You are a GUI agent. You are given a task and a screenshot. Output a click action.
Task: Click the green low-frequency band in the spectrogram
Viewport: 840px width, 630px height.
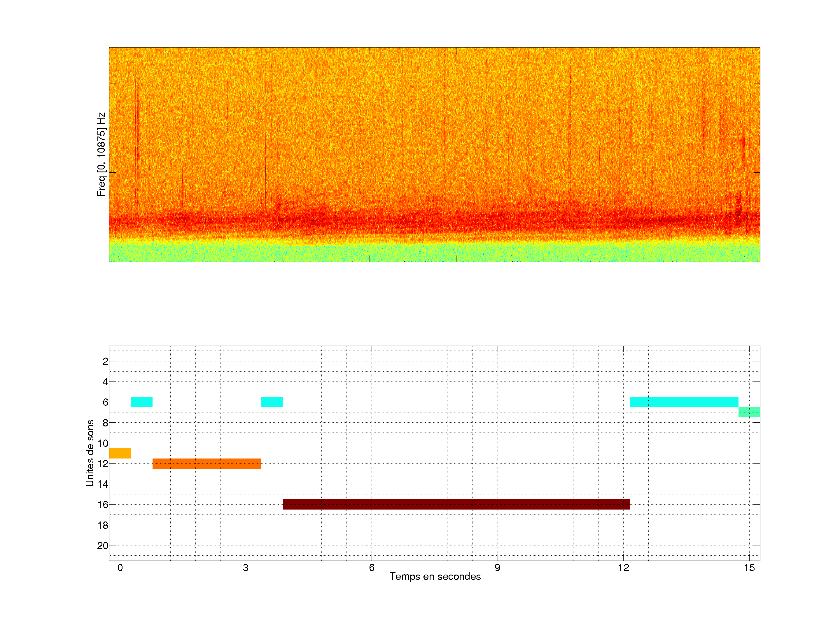[x=434, y=252]
